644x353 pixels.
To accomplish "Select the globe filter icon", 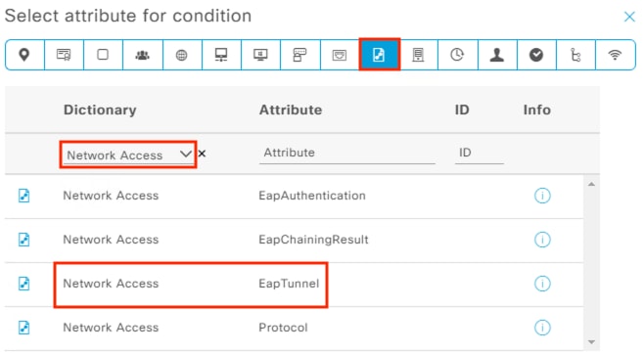I will coord(181,55).
